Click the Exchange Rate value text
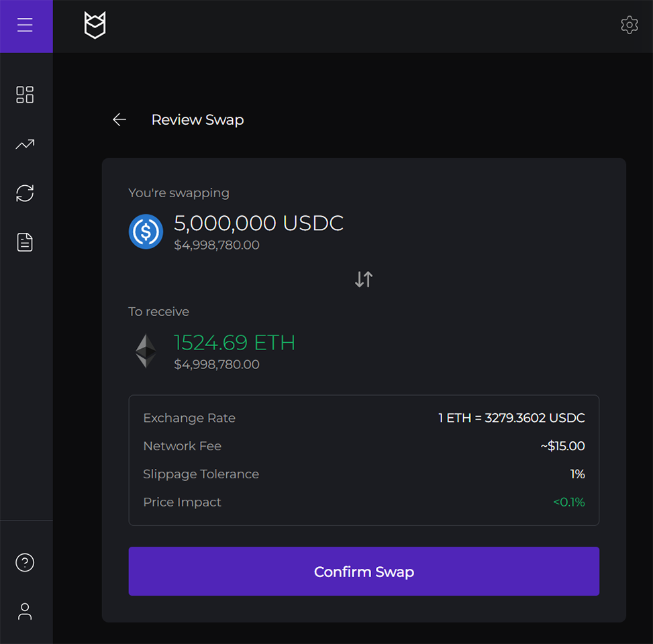This screenshot has width=653, height=644. click(x=511, y=418)
